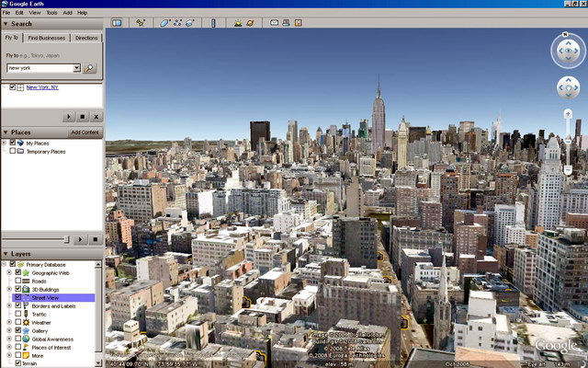588x368 pixels.
Task: Check the Places of Interest layer
Action: tap(17, 347)
